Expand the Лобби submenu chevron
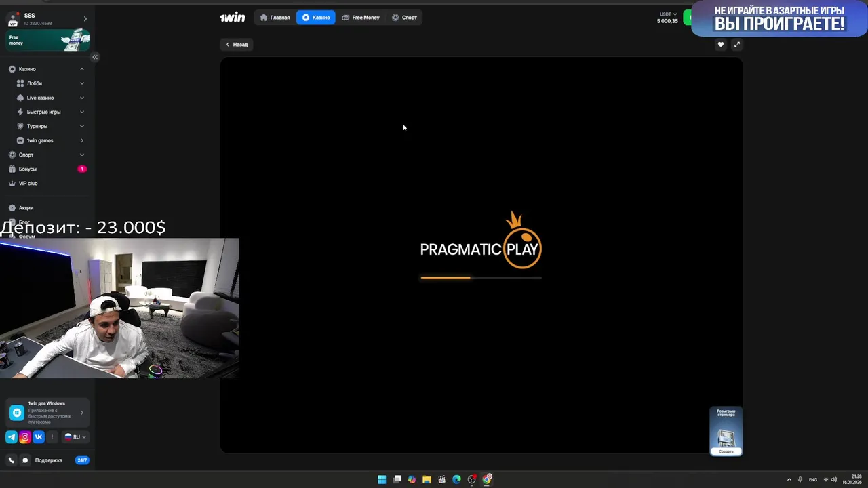868x488 pixels. [82, 83]
